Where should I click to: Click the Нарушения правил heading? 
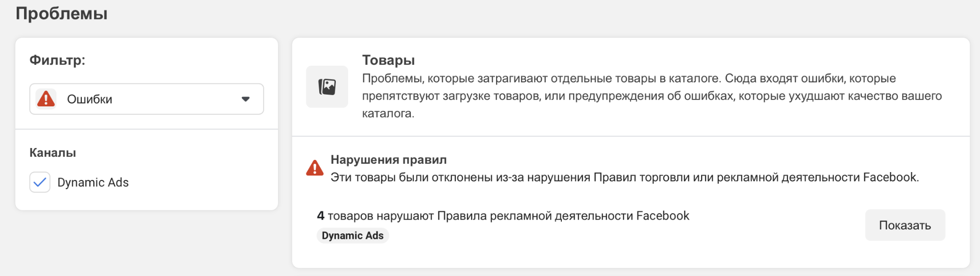[389, 159]
